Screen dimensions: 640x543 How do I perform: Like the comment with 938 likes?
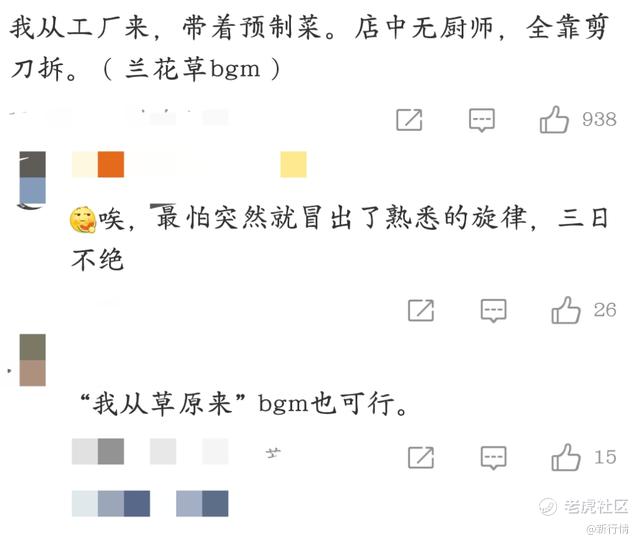[554, 120]
